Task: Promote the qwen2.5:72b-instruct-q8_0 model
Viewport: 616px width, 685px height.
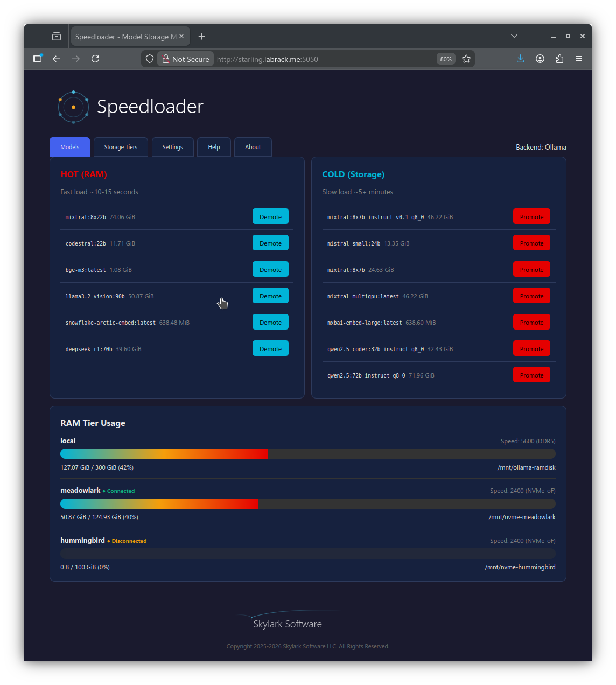Action: point(531,374)
